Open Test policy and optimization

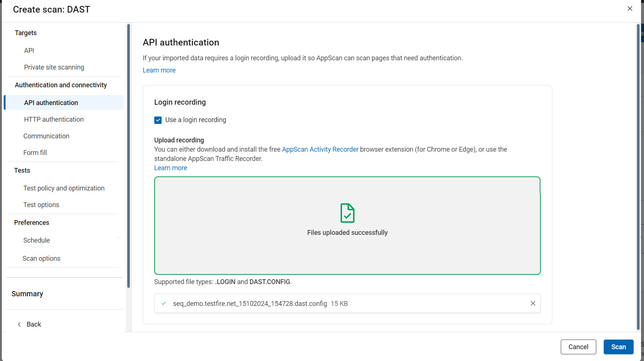[x=64, y=188]
